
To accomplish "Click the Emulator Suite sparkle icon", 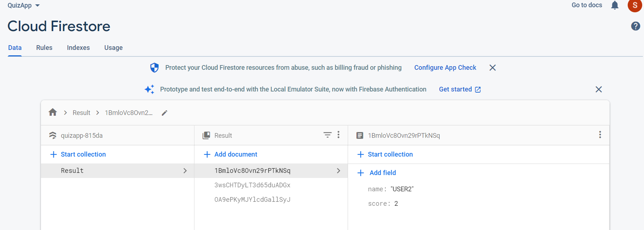I will (149, 89).
